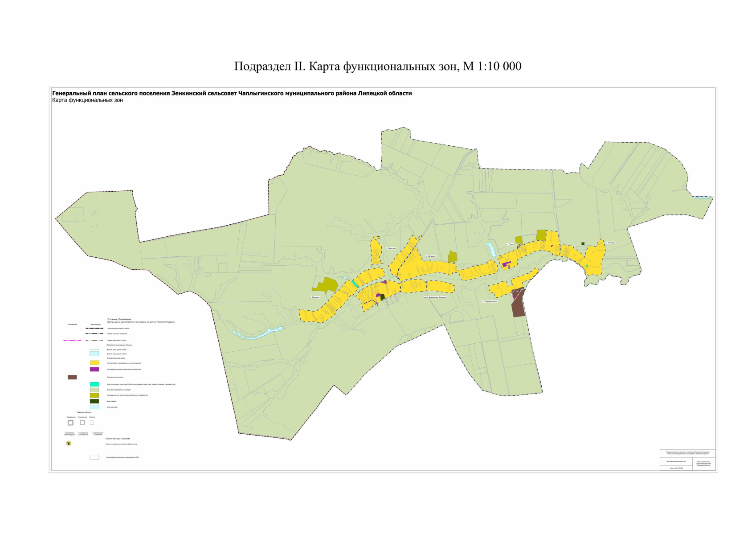Click the land plot boundary rectangle symbol

[94, 457]
